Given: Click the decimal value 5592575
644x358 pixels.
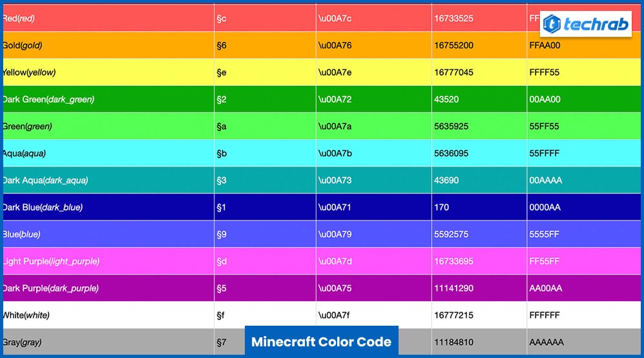Looking at the screenshot, I should click(x=451, y=235).
